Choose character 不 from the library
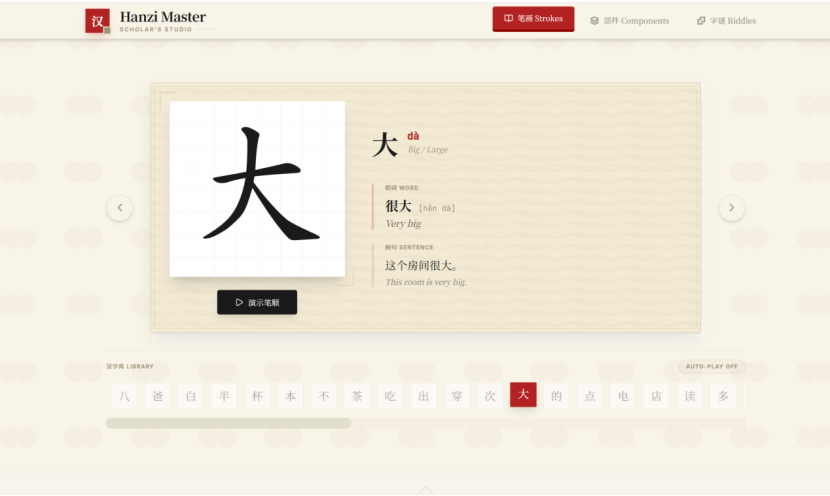 (x=324, y=396)
